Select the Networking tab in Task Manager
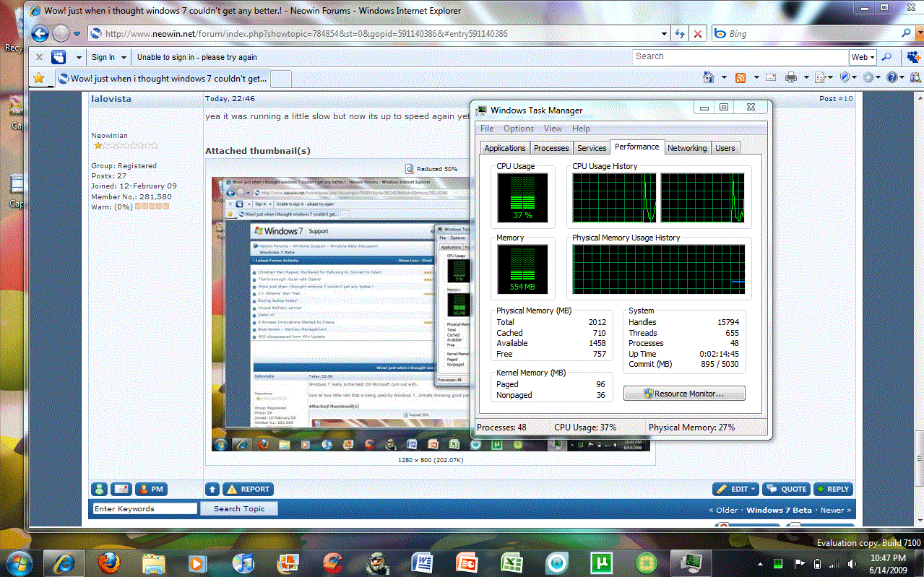 [686, 148]
